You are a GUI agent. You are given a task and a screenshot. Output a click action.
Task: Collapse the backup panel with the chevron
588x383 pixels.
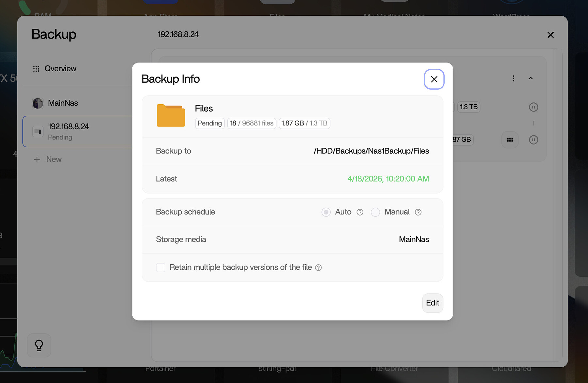(531, 78)
